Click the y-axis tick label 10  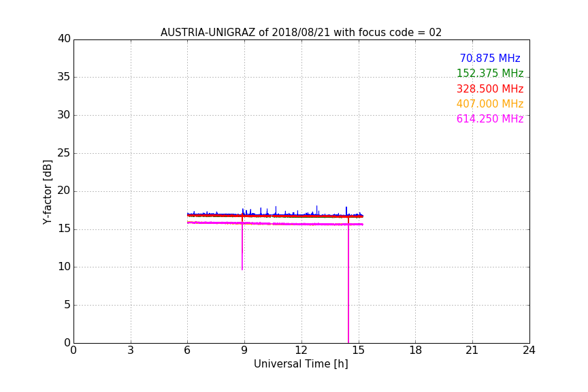(x=64, y=267)
